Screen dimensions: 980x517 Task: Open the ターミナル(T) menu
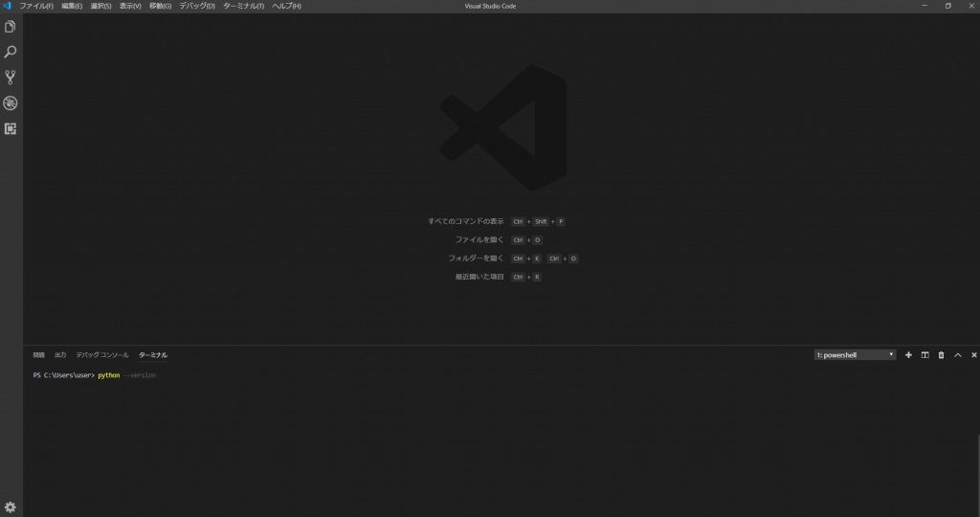[x=243, y=6]
